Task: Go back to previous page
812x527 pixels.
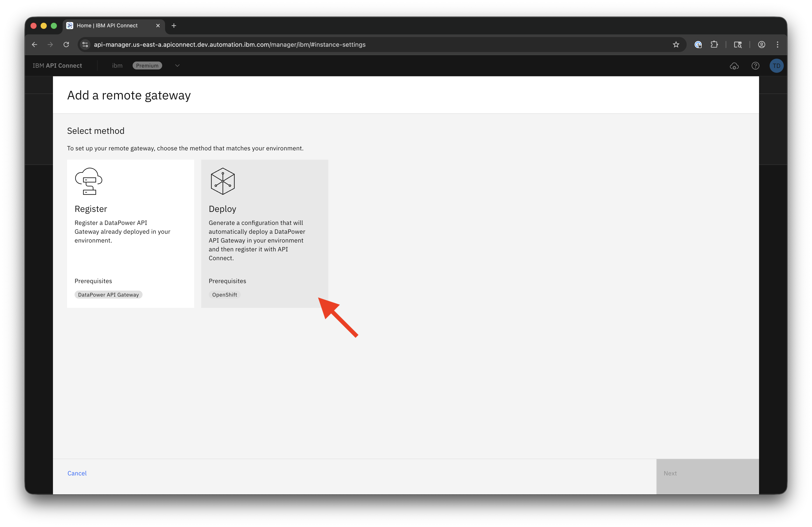Action: [x=34, y=45]
